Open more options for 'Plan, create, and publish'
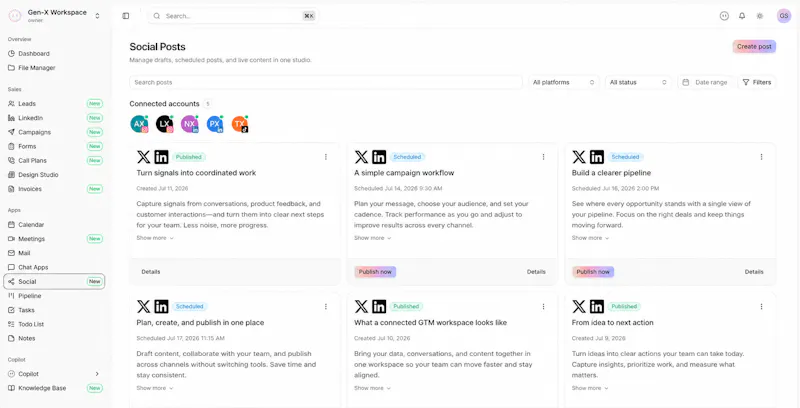The height and width of the screenshot is (408, 800). click(x=326, y=307)
